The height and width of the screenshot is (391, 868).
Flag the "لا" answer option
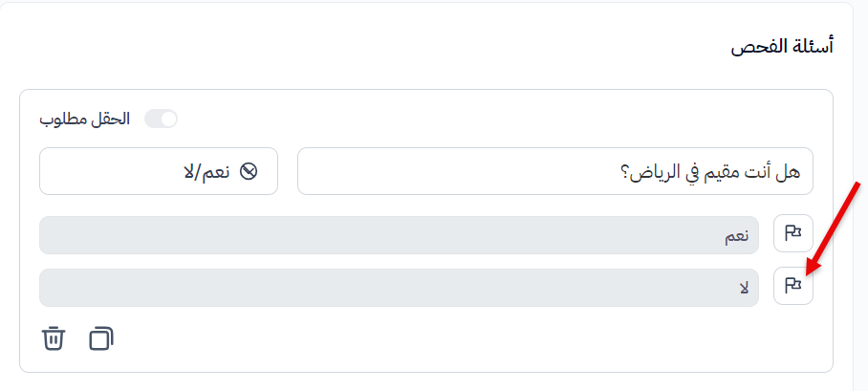pyautogui.click(x=792, y=286)
